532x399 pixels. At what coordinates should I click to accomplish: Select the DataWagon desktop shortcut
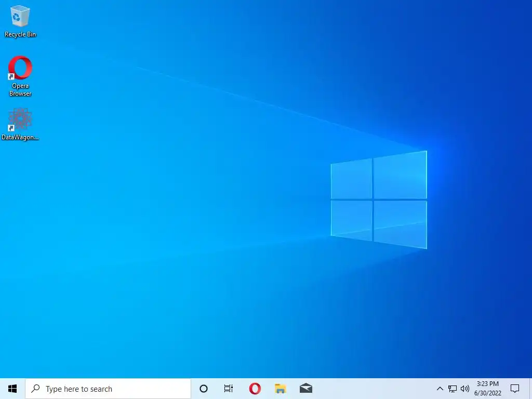(20, 124)
